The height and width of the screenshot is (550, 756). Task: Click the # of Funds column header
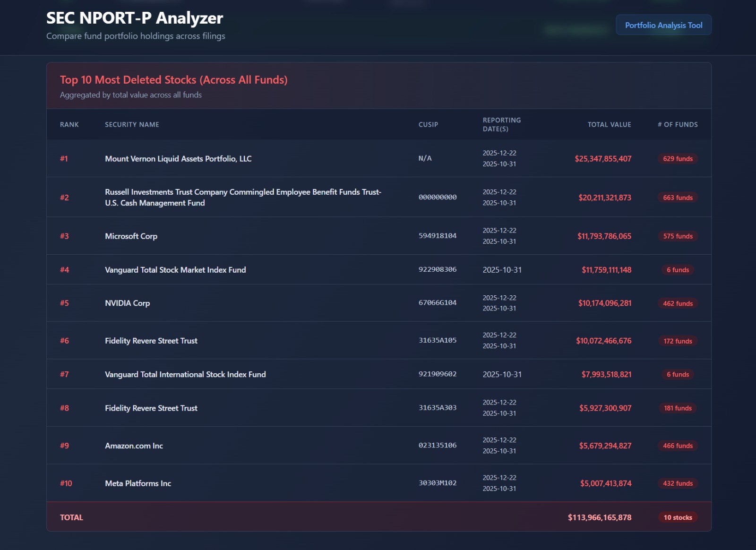coord(678,125)
